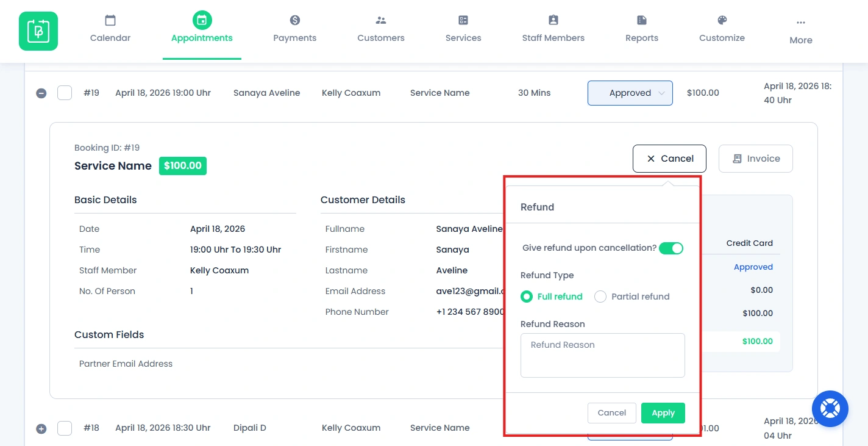Click the Booking ID: #19 label
868x446 pixels.
(x=107, y=148)
